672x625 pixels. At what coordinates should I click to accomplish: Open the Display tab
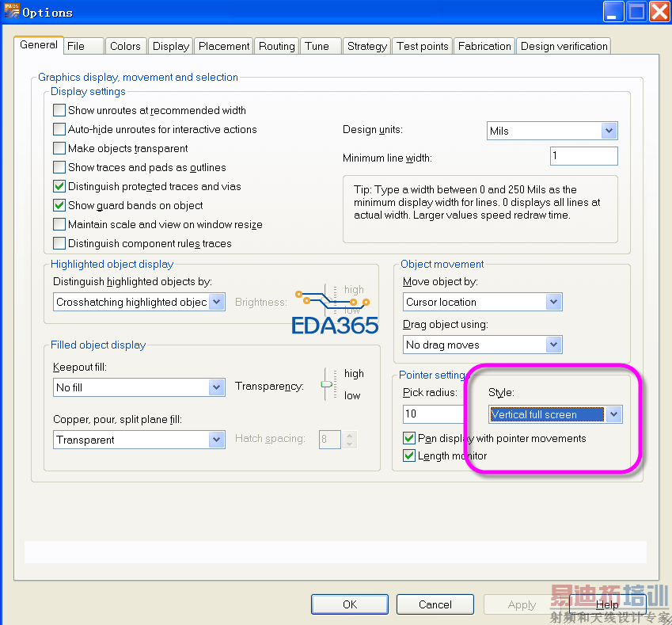pyautogui.click(x=170, y=46)
